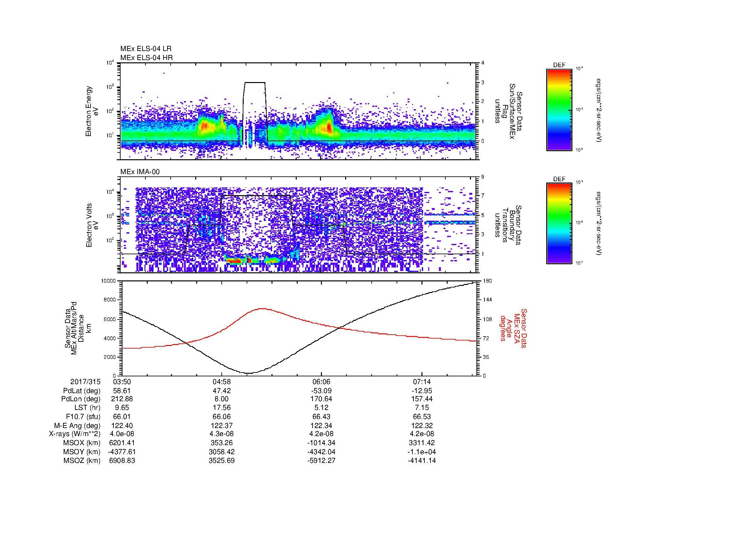Click the 'PdLat (deg)' row label
Viewport: 756px width, 534px height.
coord(82,391)
